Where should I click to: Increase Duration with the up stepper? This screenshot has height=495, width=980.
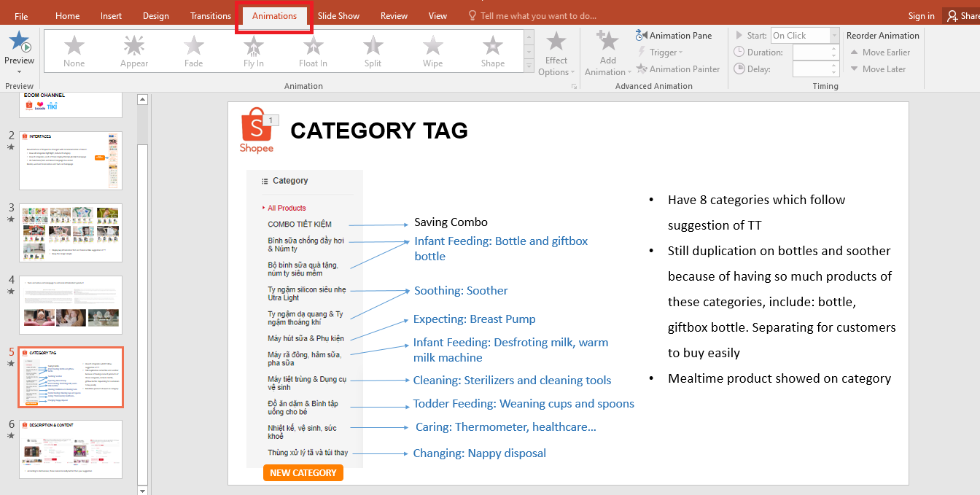(829, 48)
